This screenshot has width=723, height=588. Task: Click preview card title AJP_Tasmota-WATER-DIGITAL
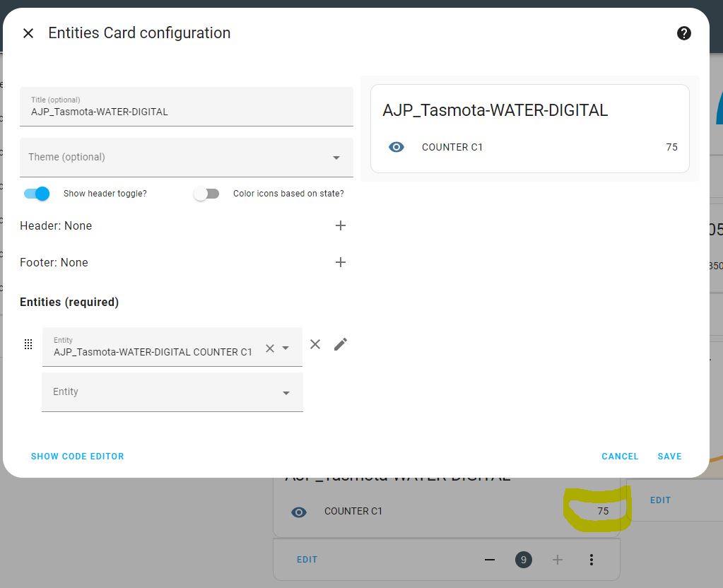[495, 110]
